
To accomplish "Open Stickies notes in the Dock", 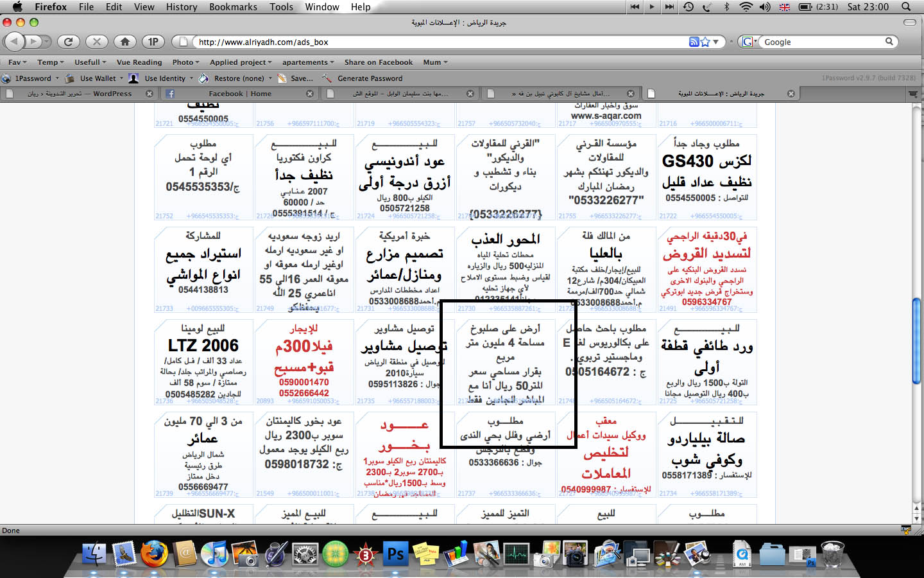I will pyautogui.click(x=425, y=554).
